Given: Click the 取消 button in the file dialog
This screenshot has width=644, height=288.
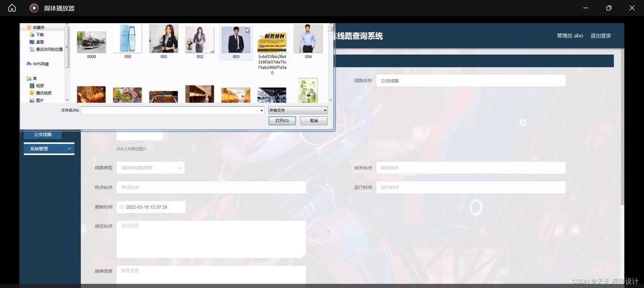Looking at the screenshot, I should coord(314,121).
